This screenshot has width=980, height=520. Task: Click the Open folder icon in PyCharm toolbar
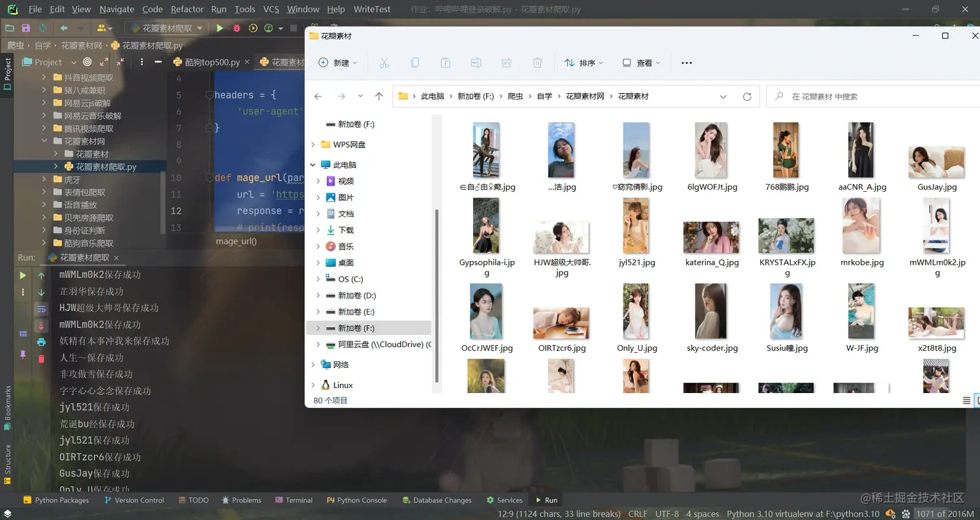[x=9, y=28]
